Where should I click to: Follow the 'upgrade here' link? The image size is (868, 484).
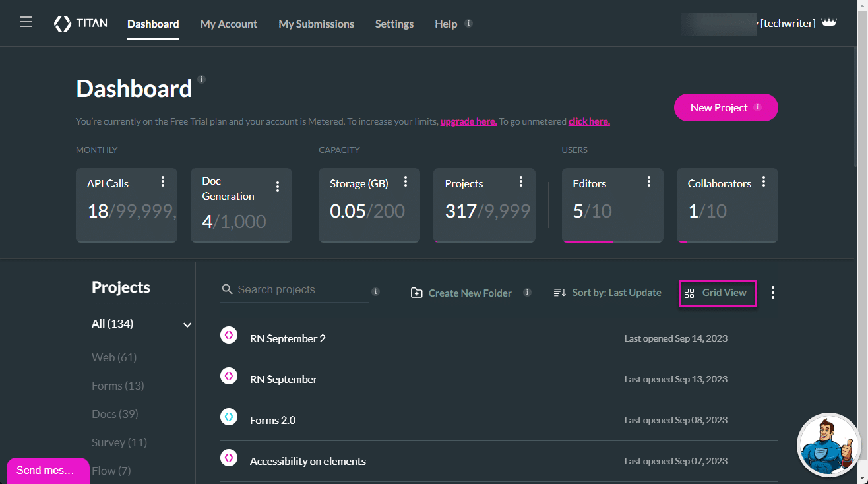468,121
